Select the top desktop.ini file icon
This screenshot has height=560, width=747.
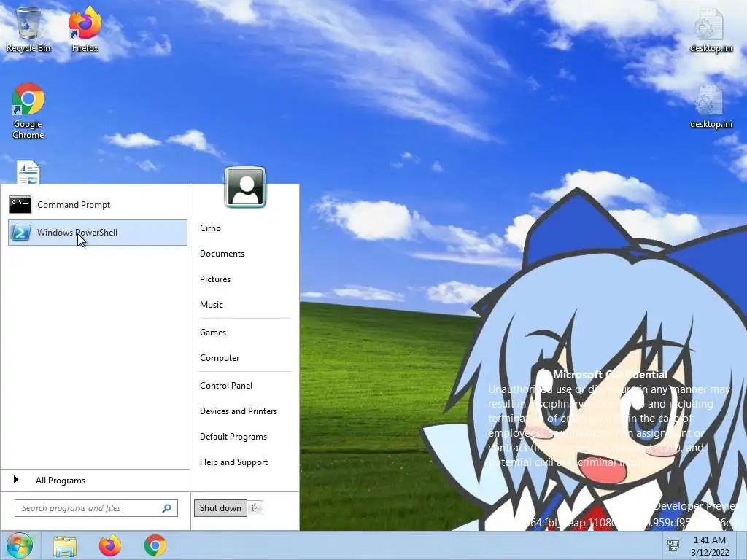pos(711,29)
